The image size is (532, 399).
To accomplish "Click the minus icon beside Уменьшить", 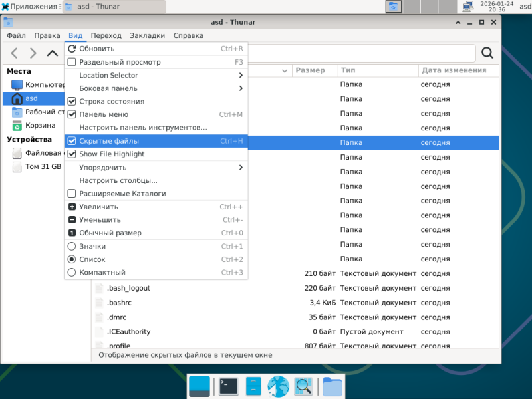I will [72, 220].
